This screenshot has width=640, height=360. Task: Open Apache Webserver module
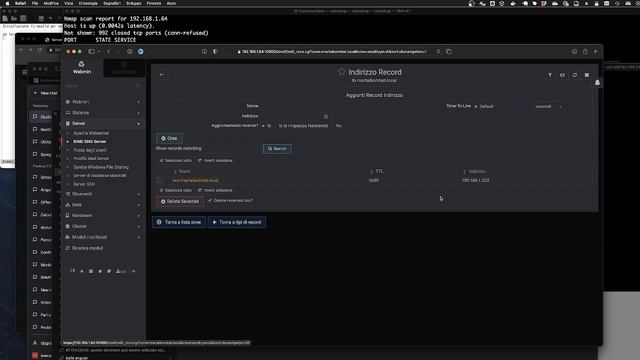[x=91, y=133]
